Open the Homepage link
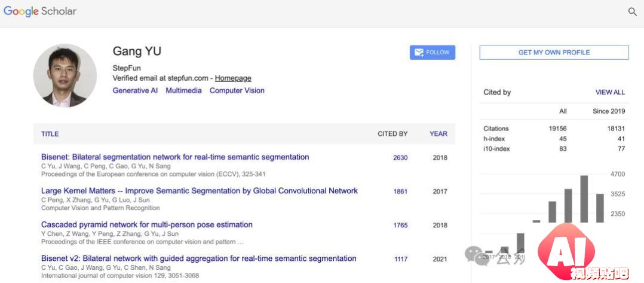This screenshot has width=644, height=283. (233, 78)
